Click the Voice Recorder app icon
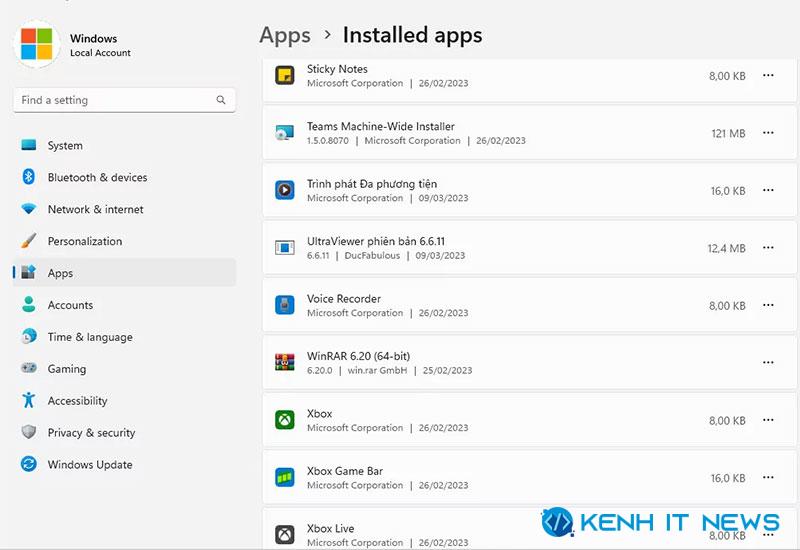Viewport: 800px width, 550px height. pos(285,305)
